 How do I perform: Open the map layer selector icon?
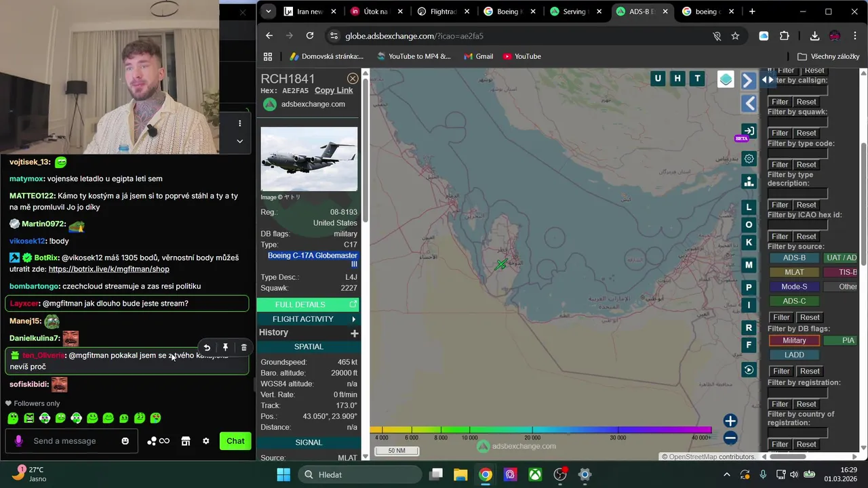coord(726,79)
